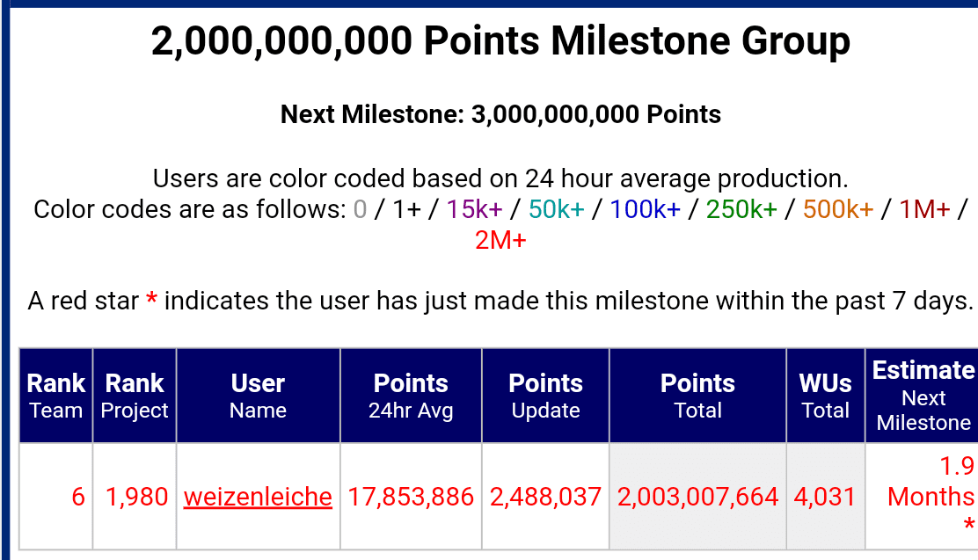Screen dimensions: 978x560
Task: Click the 2,003,007,664 points total cell
Action: click(698, 497)
